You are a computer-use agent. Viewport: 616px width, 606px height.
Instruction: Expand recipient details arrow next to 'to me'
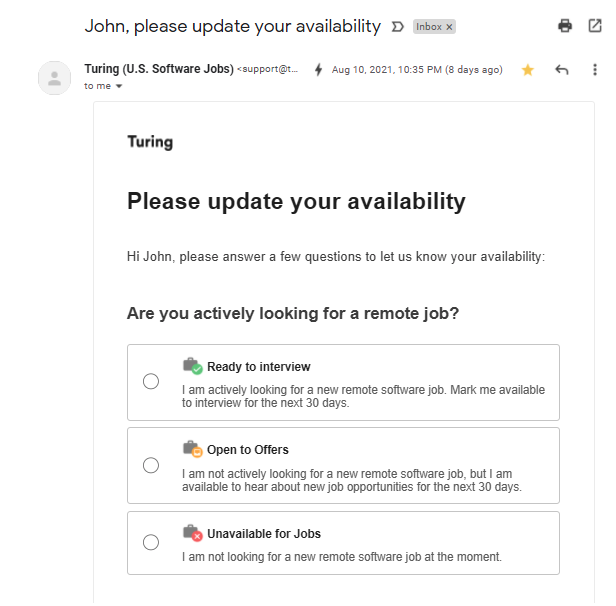click(119, 86)
